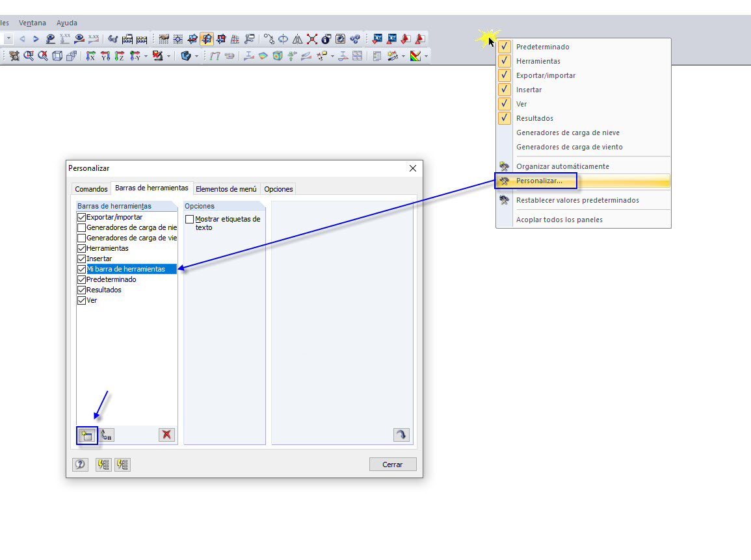The height and width of the screenshot is (560, 751).
Task: Show view in Z direction
Action: [120, 56]
